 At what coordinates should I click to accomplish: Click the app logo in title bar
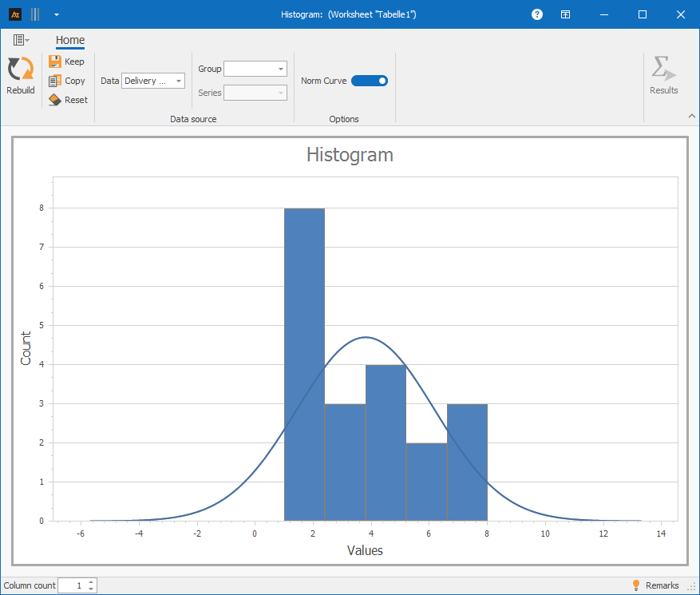(x=14, y=14)
